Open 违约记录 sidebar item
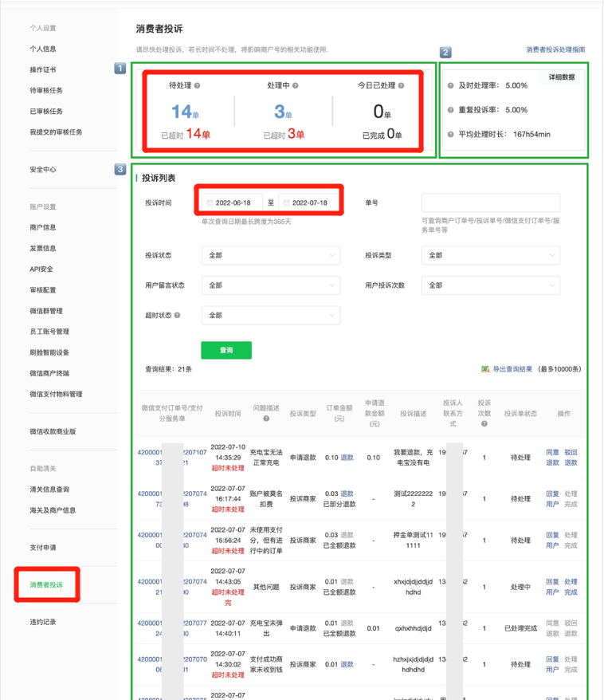The image size is (604, 700). click(43, 622)
